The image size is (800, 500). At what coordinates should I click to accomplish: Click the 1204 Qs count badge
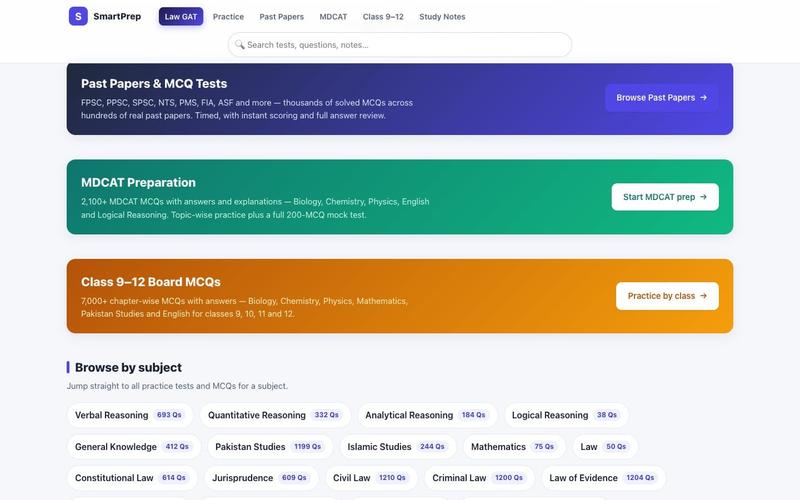(640, 478)
